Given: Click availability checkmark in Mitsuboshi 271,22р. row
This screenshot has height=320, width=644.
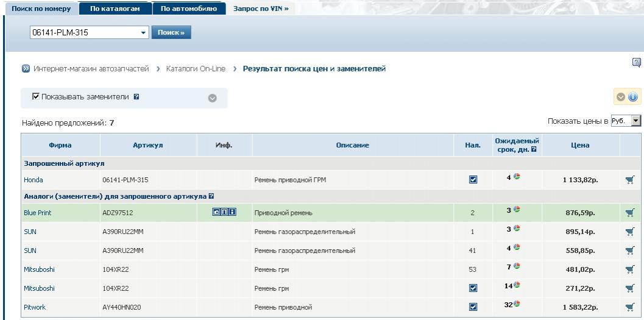Looking at the screenshot, I should pyautogui.click(x=473, y=288).
